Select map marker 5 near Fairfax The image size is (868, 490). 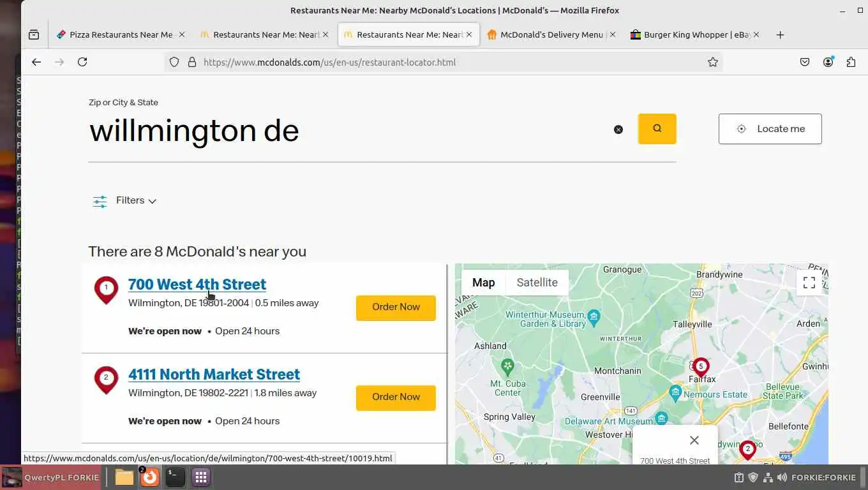(701, 367)
